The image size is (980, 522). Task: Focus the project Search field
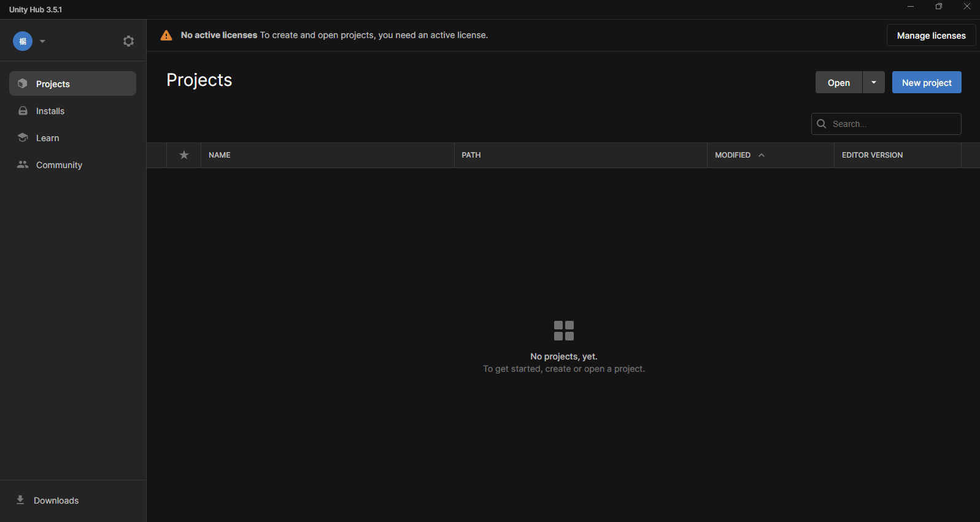tap(886, 124)
